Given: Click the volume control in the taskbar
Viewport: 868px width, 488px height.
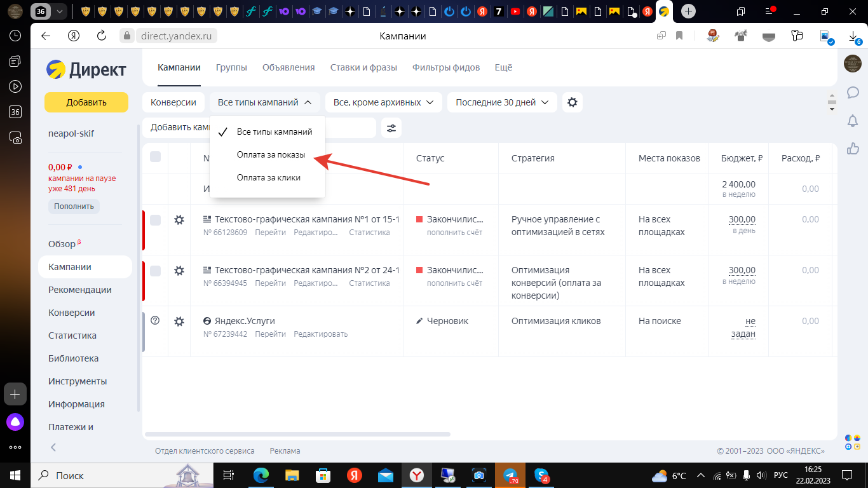Looking at the screenshot, I should (760, 475).
